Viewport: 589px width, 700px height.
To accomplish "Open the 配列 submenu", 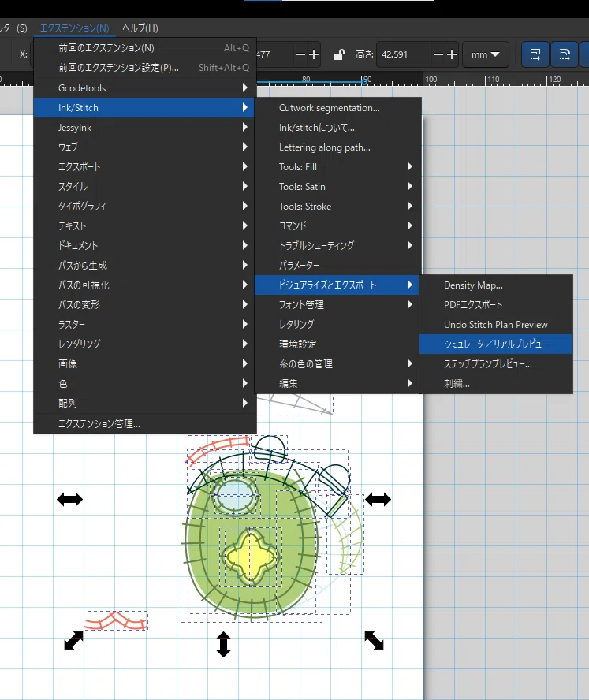I will pos(144,403).
